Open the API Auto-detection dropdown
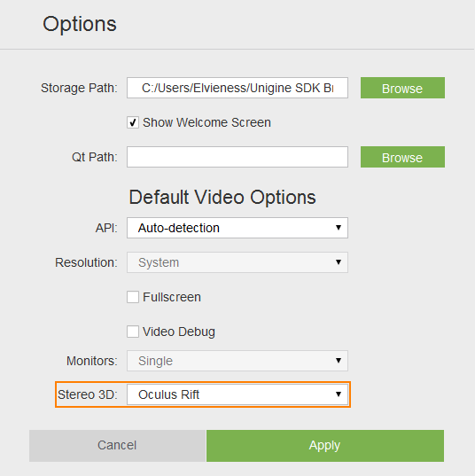 click(x=237, y=228)
